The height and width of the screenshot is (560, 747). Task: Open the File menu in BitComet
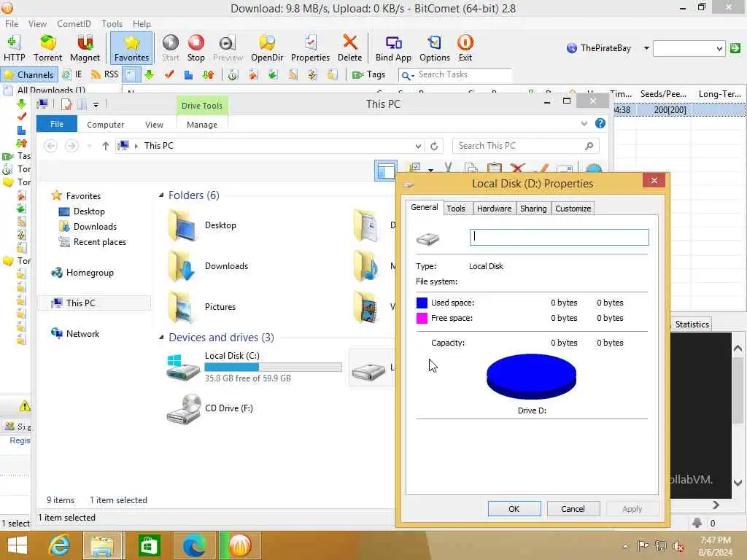click(x=12, y=24)
